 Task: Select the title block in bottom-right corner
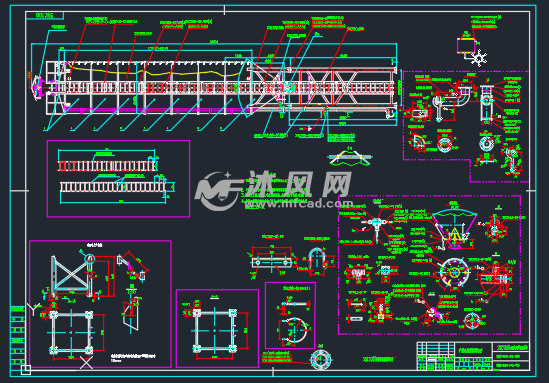(473, 356)
